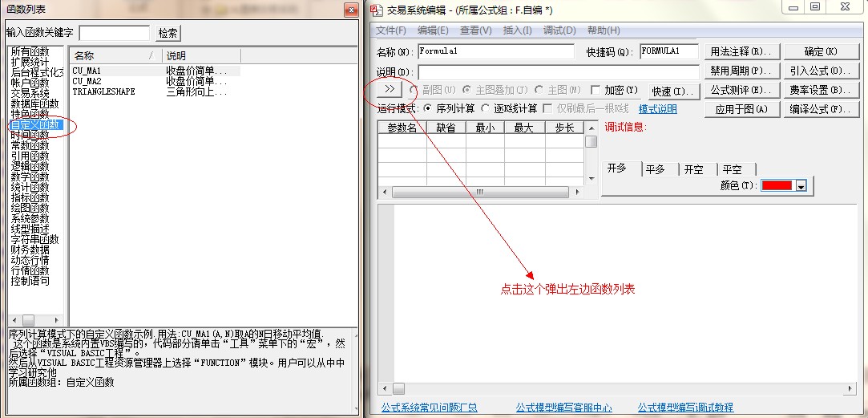Open the 快速(I).. options button
868x418 pixels.
673,91
